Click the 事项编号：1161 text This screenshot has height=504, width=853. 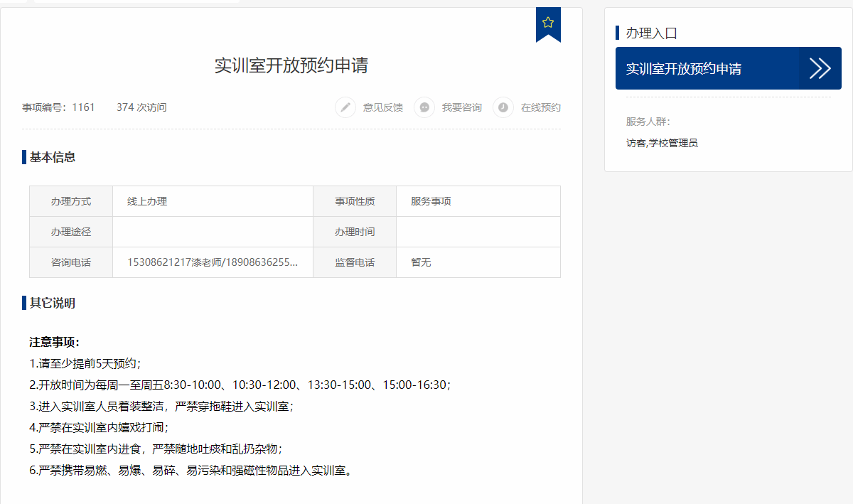pos(58,107)
